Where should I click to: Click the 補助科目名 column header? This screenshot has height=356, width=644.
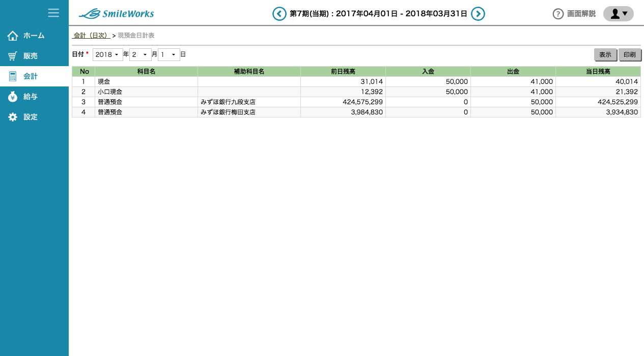pos(249,72)
